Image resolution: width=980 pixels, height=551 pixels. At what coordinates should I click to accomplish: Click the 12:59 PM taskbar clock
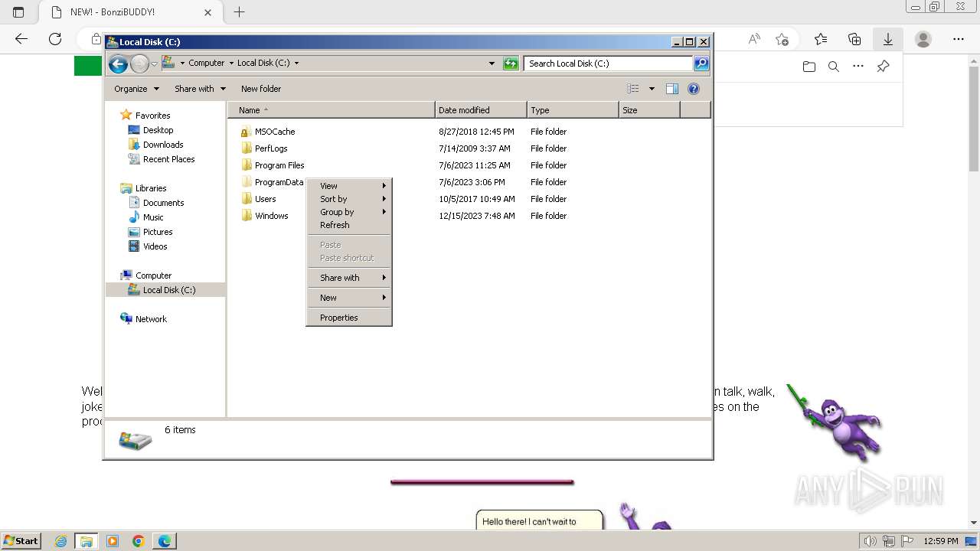tap(941, 541)
